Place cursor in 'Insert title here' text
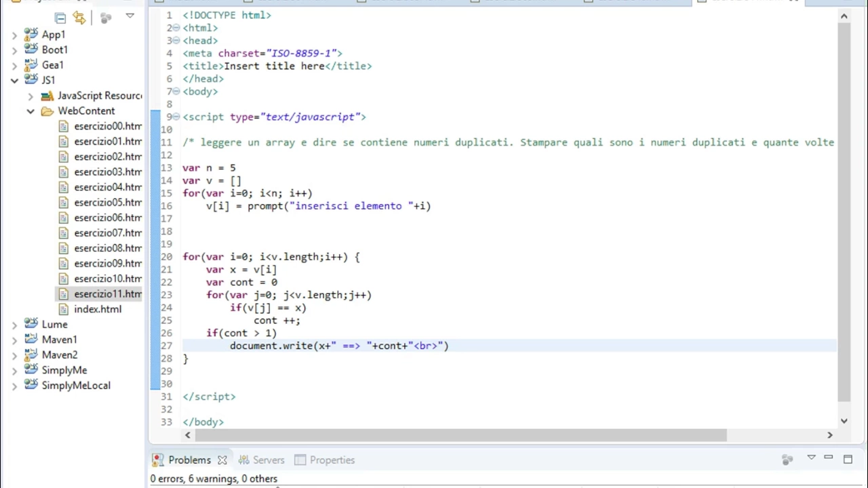This screenshot has width=868, height=488. [274, 66]
